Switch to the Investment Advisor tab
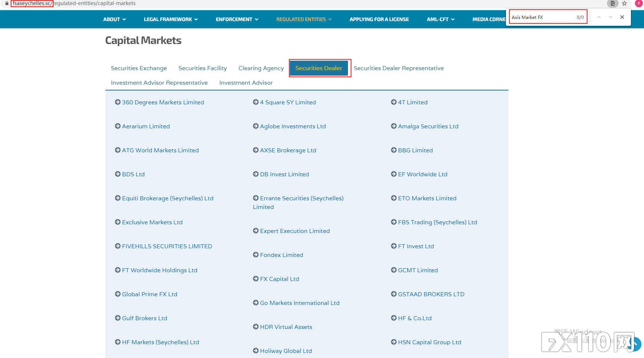Image resolution: width=644 pixels, height=358 pixels. [246, 83]
